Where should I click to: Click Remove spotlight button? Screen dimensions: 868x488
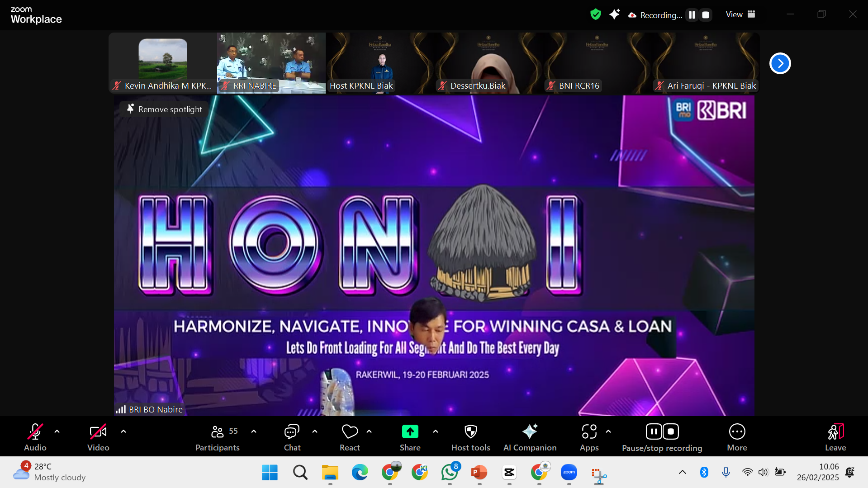[165, 109]
